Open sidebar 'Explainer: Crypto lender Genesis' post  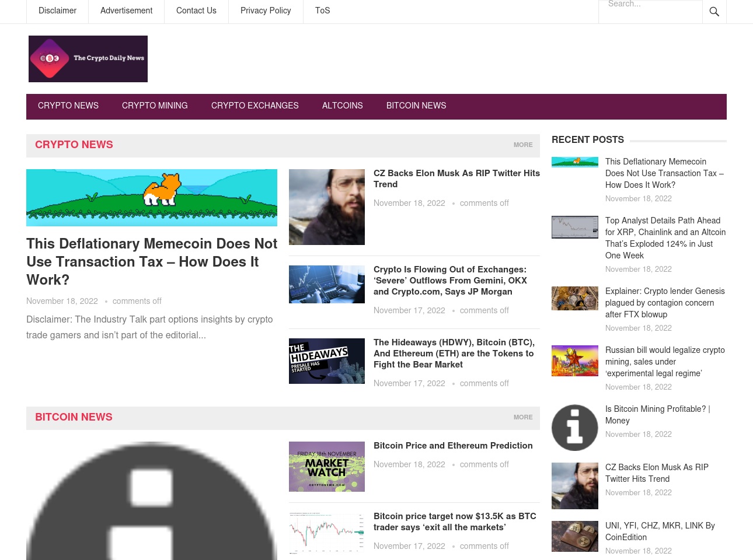click(x=665, y=303)
